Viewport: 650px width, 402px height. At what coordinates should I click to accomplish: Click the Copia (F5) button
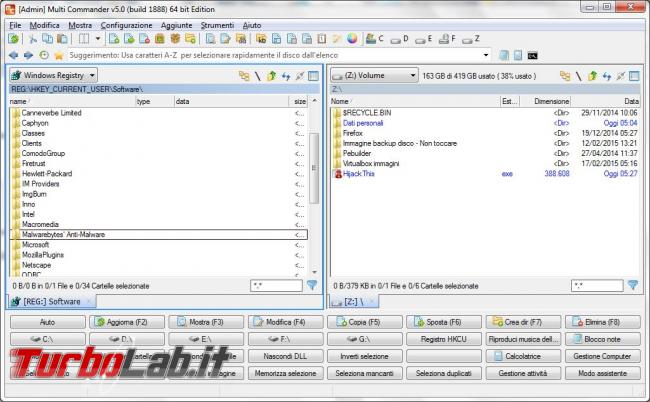364,322
